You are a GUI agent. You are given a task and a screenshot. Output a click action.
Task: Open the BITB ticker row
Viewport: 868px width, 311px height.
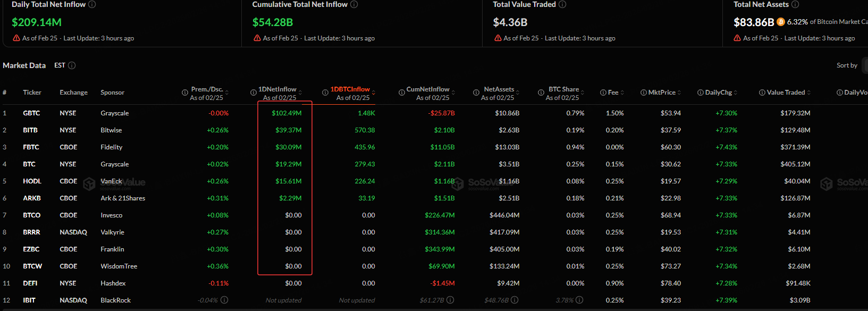[30, 130]
